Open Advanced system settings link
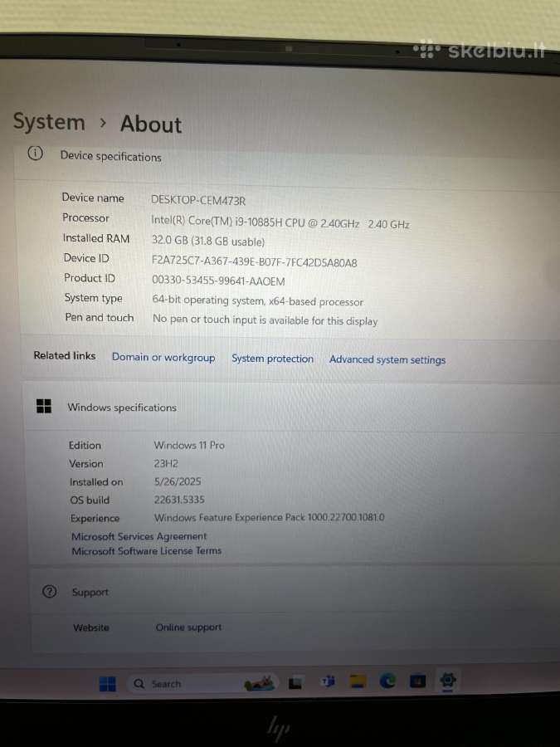The height and width of the screenshot is (747, 560). coord(387,359)
